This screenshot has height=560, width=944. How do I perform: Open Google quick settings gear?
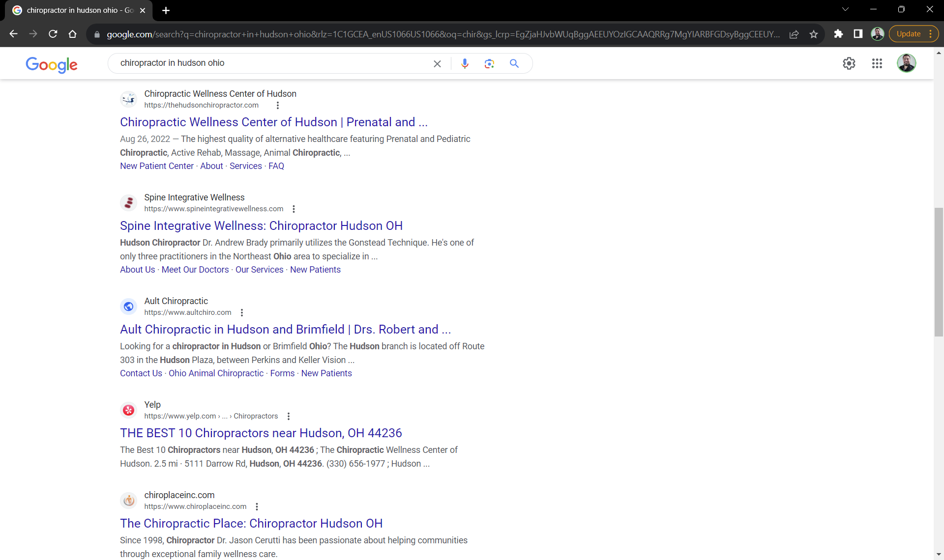click(849, 63)
